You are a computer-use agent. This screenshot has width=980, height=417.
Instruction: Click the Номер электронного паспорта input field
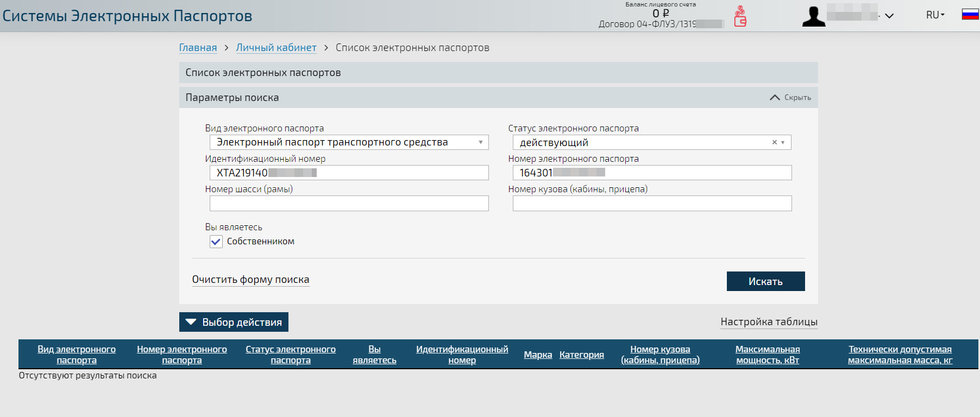(652, 173)
